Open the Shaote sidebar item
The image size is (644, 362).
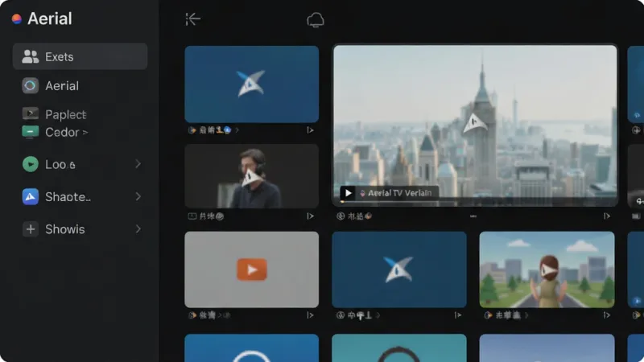(x=80, y=196)
